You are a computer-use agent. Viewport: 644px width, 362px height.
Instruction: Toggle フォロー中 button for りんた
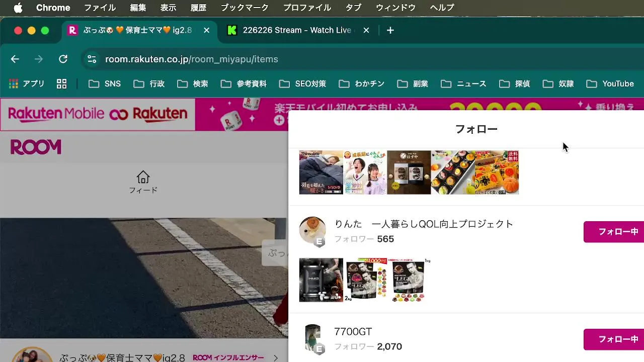point(614,232)
